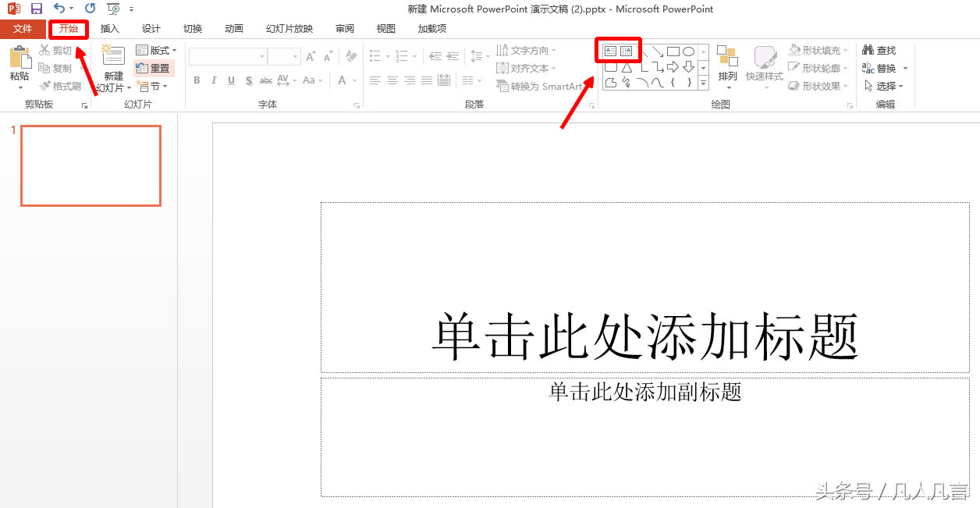Click the Save icon in quick access toolbar

[x=37, y=9]
